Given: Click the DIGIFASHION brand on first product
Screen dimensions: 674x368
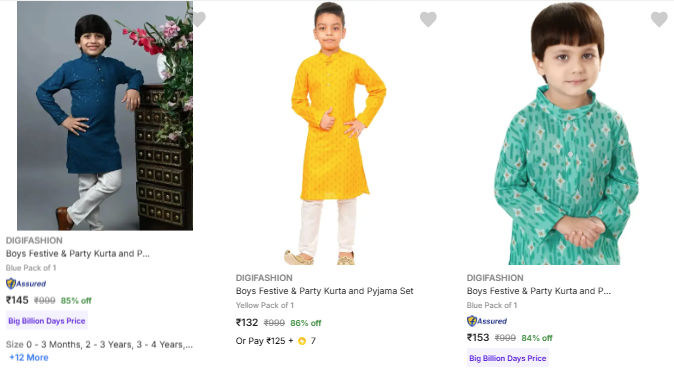Looking at the screenshot, I should click(x=34, y=241).
